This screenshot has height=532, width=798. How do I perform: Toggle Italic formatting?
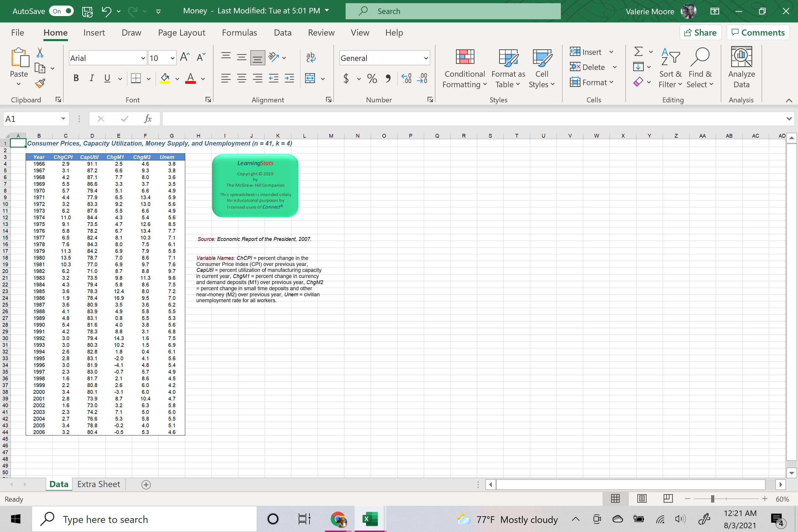coord(92,79)
